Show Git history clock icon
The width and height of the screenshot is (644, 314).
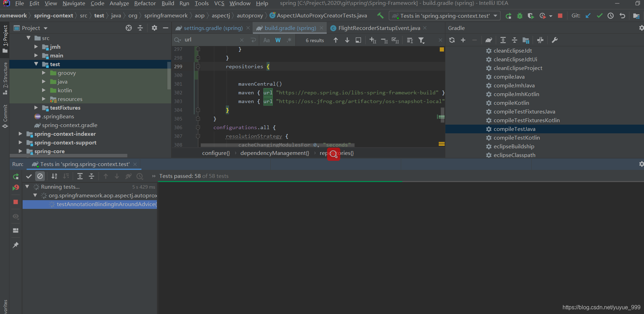click(x=611, y=16)
